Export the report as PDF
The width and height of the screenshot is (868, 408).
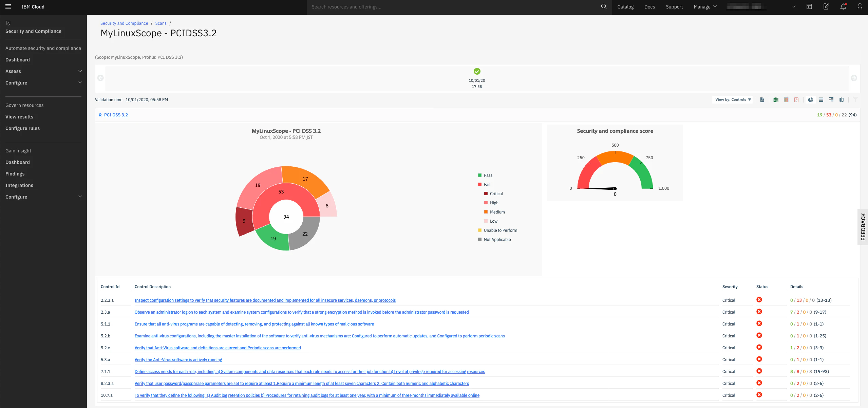[796, 99]
